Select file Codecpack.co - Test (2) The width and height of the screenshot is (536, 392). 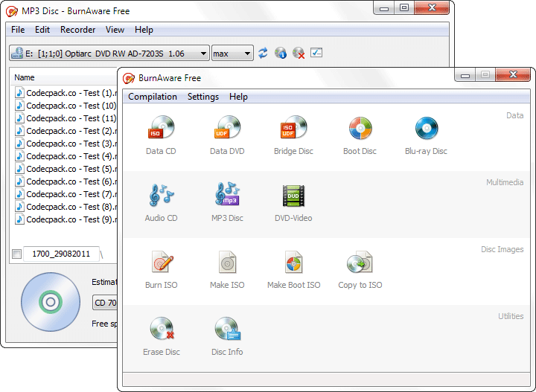pyautogui.click(x=66, y=131)
